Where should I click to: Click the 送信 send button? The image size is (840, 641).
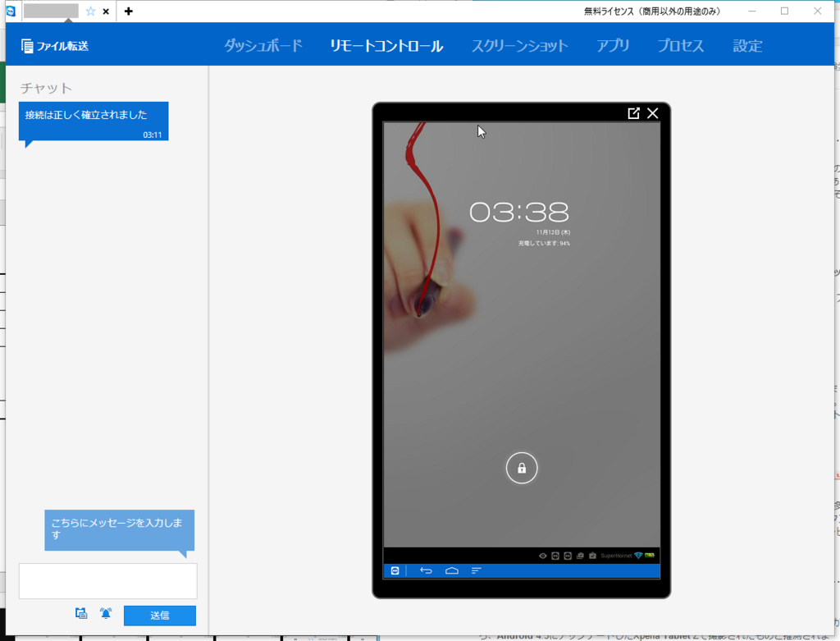(160, 616)
